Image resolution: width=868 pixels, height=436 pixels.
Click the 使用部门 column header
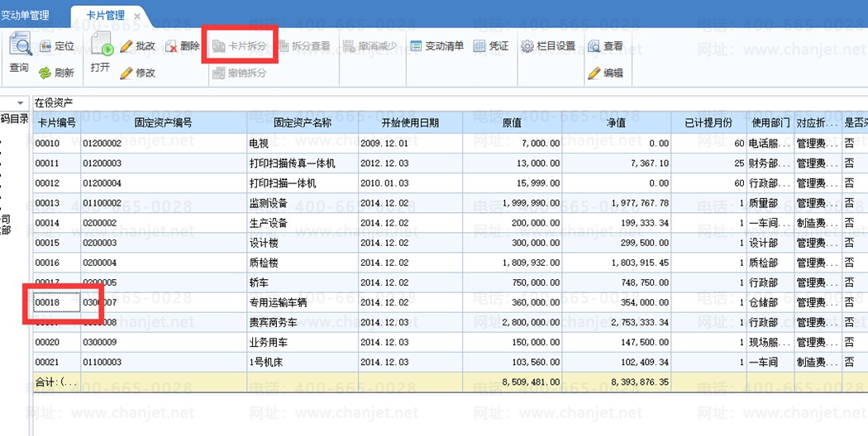[x=770, y=123]
